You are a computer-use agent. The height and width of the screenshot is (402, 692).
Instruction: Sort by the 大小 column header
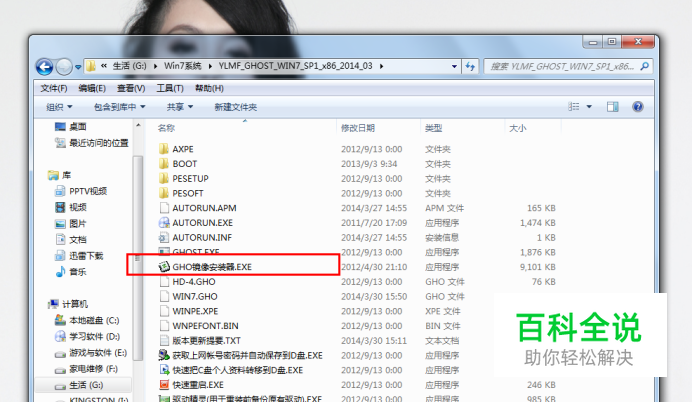(518, 128)
